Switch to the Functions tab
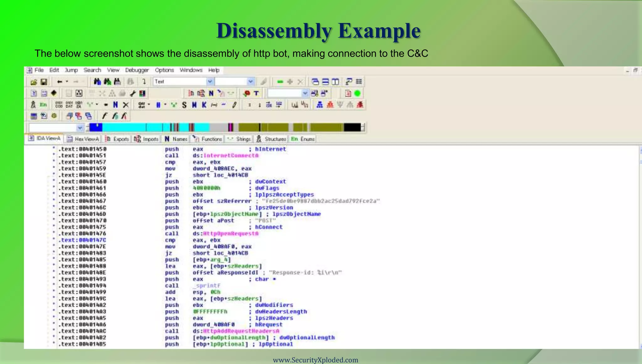This screenshot has width=642, height=364. coord(207,139)
